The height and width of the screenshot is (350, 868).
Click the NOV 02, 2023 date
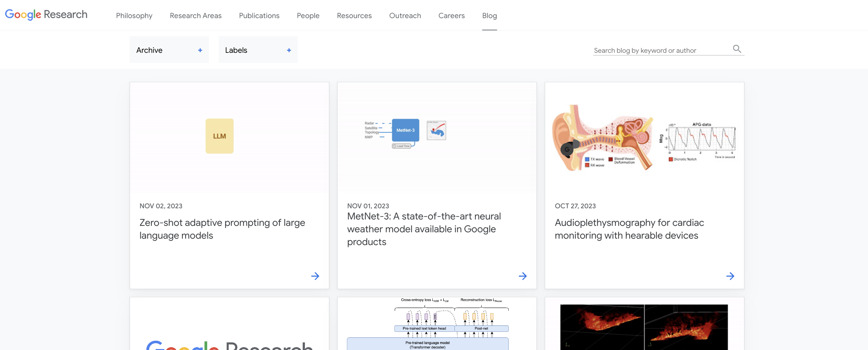pyautogui.click(x=161, y=206)
